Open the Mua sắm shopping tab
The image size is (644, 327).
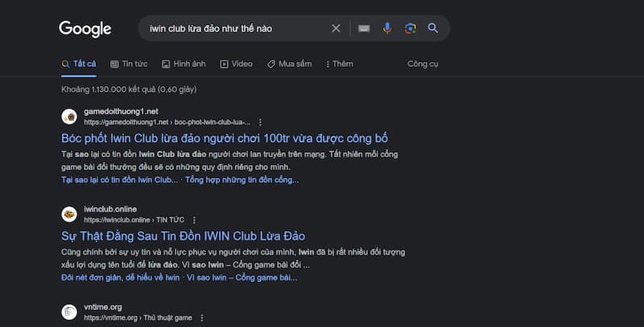(x=289, y=64)
